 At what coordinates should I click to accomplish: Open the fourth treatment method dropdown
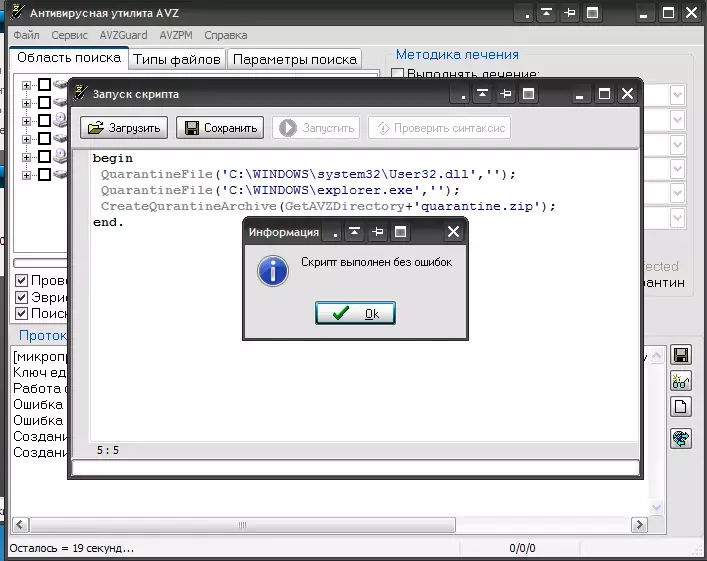(677, 169)
